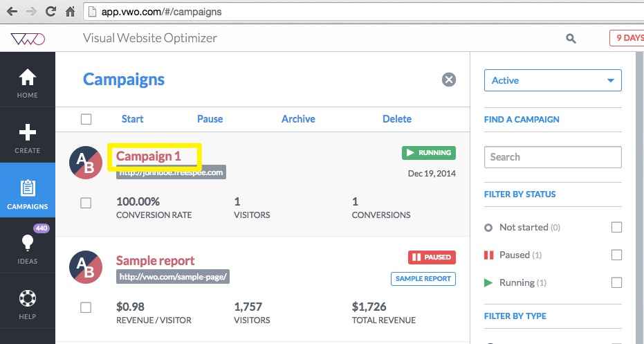The height and width of the screenshot is (344, 644).
Task: Click the search magnifier icon in header
Action: tap(571, 39)
